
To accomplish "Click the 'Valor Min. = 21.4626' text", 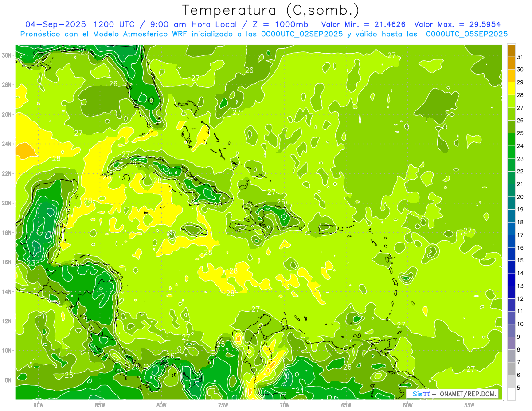I will coord(363,24).
